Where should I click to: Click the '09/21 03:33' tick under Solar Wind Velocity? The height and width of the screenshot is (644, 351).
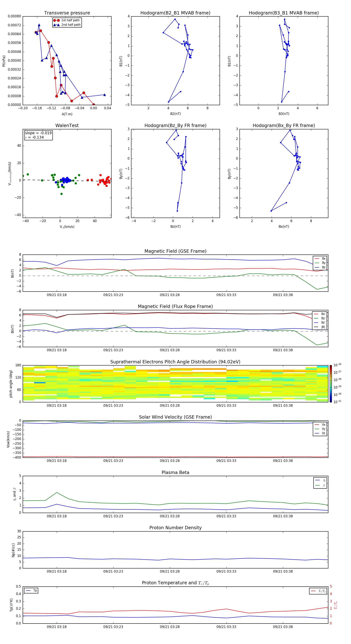(x=226, y=461)
